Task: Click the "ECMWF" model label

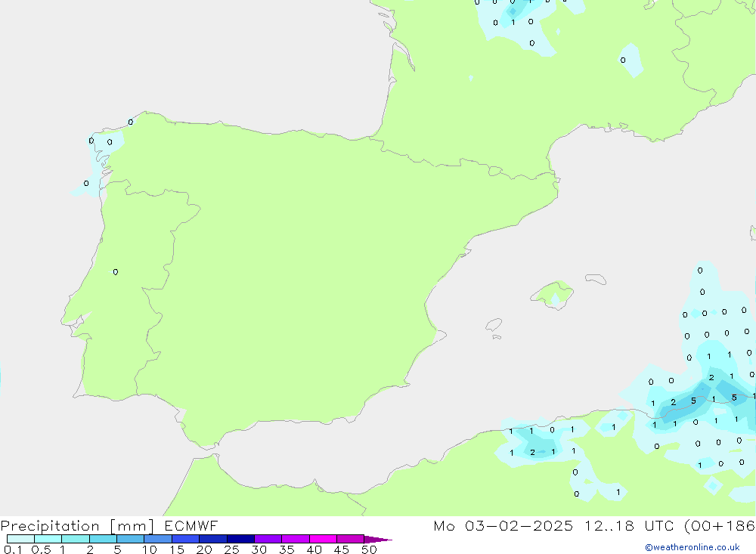Action: [191, 525]
